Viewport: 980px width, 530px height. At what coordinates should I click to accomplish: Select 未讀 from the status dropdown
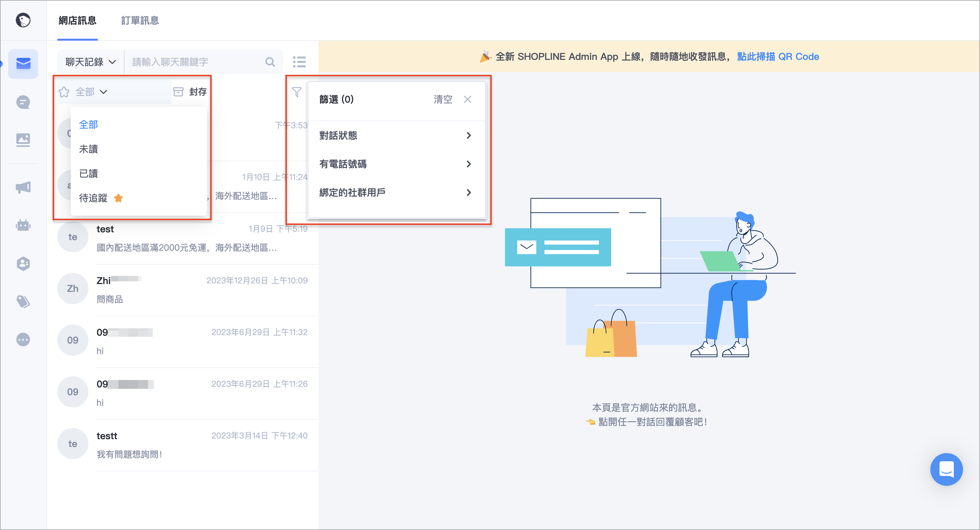pos(88,149)
